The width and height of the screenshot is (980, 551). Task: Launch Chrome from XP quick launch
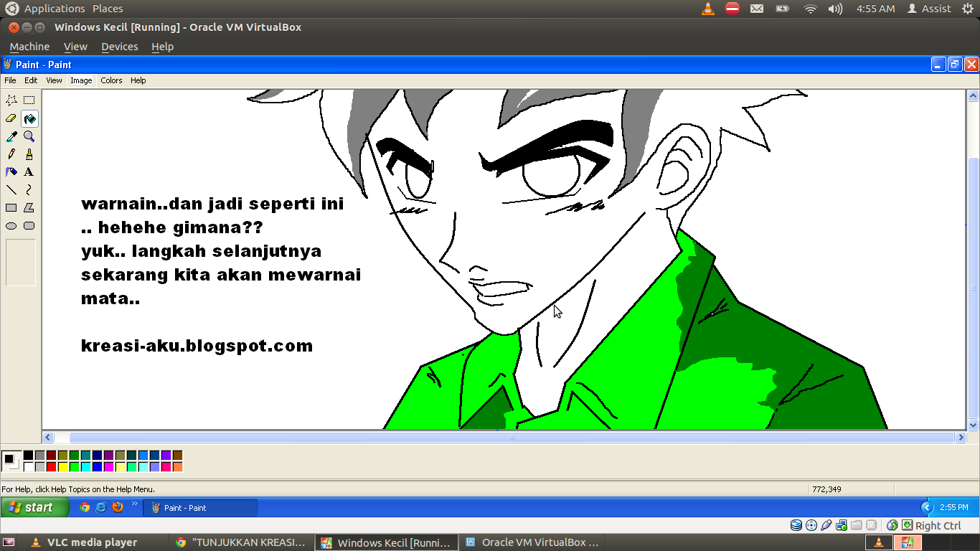point(85,507)
